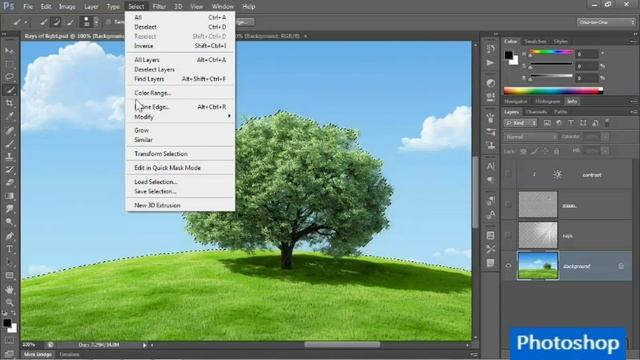
Task: Click the Add to selection brush icon
Action: [56, 22]
